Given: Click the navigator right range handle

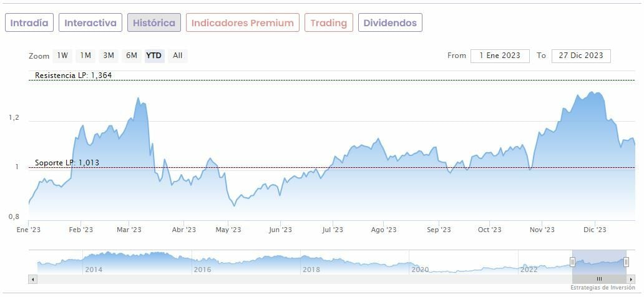Looking at the screenshot, I should pyautogui.click(x=626, y=262).
